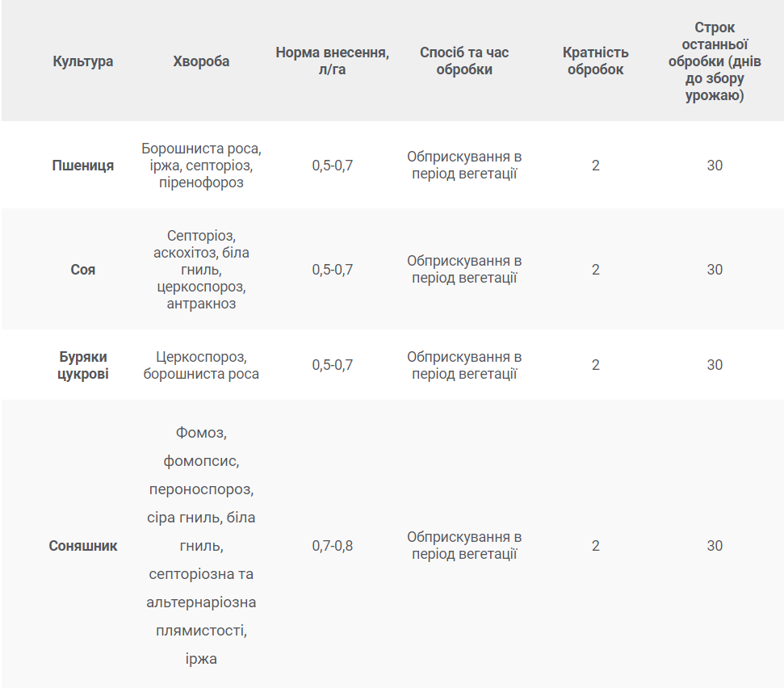
Task: Click soybean diseases cell with аскохітоз
Action: pyautogui.click(x=201, y=270)
